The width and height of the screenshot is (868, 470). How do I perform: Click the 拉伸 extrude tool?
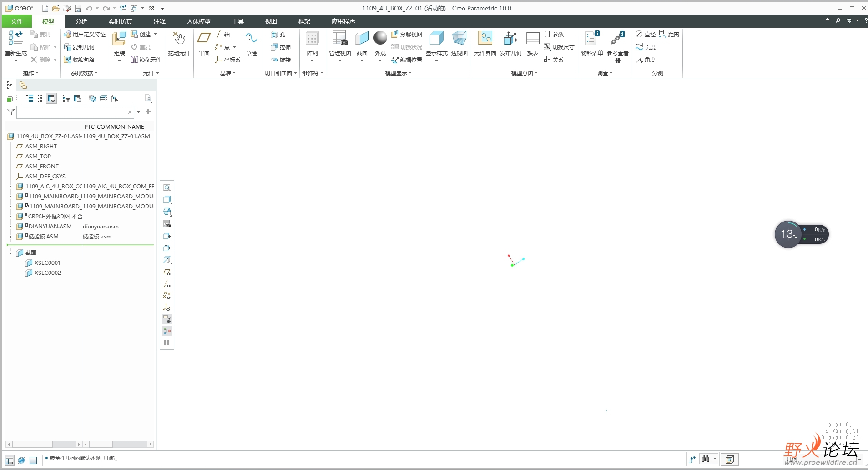[280, 47]
